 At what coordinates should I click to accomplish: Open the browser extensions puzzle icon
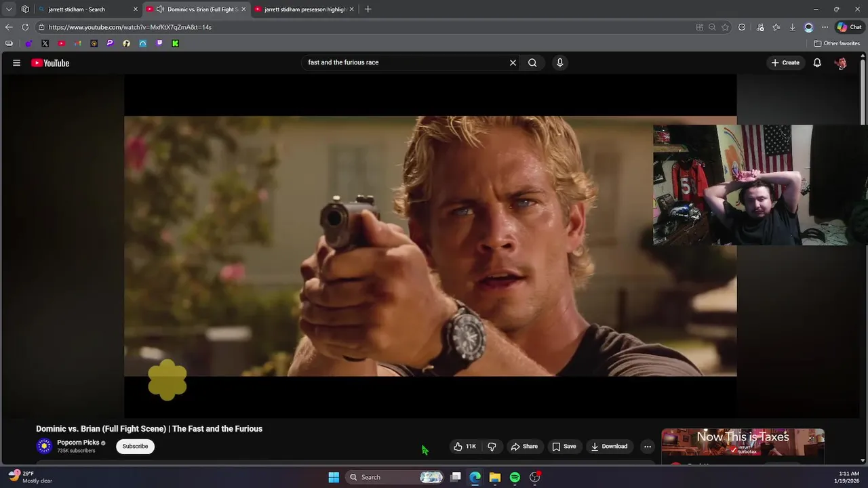click(742, 27)
